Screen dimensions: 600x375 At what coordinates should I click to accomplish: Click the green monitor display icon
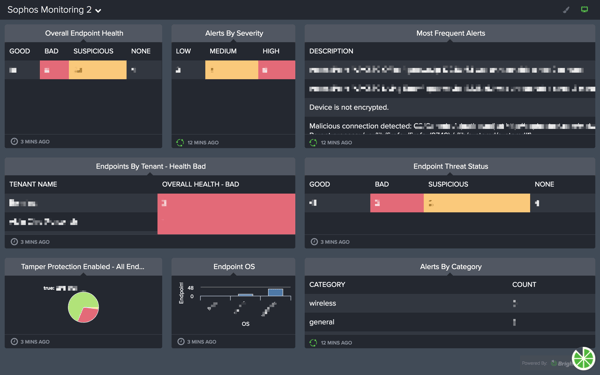pos(584,9)
